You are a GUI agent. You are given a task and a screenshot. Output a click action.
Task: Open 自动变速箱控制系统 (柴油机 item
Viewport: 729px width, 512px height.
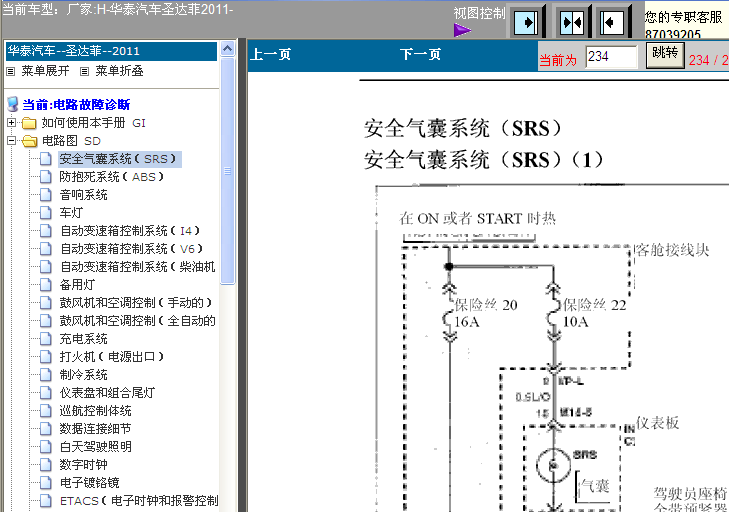coord(138,267)
